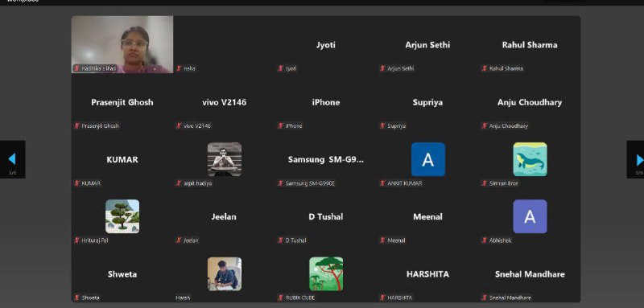Select Hrituraj Pal's bonsai tree avatar
Viewport: 644px width, 308px height.
point(122,216)
